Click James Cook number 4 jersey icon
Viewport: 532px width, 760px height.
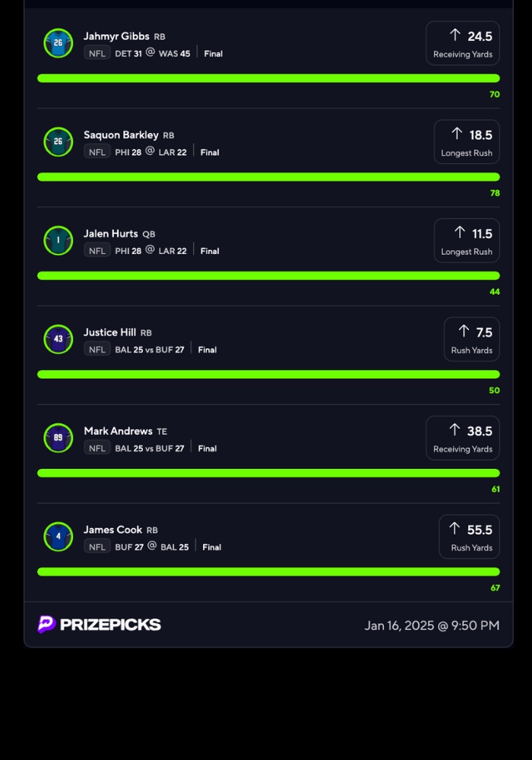(59, 537)
